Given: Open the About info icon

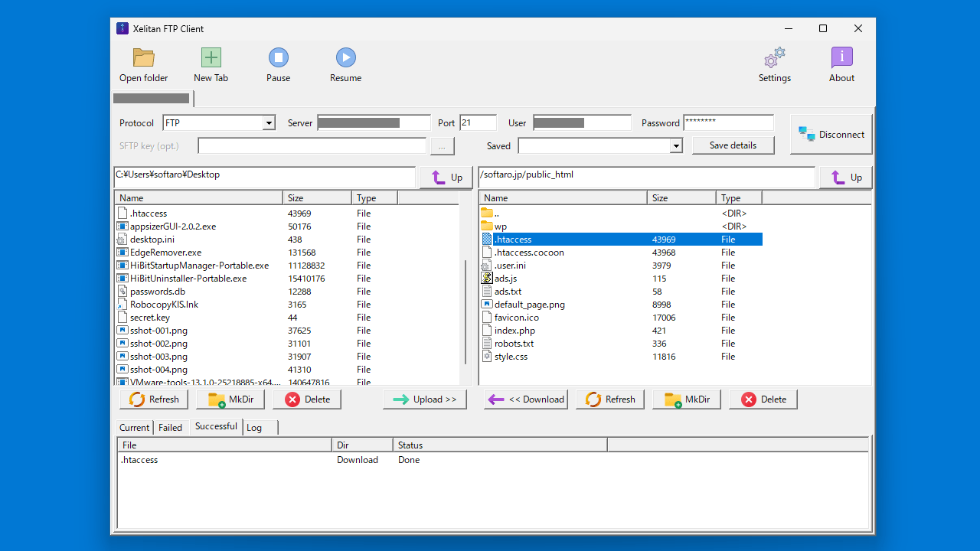Looking at the screenshot, I should 841,58.
